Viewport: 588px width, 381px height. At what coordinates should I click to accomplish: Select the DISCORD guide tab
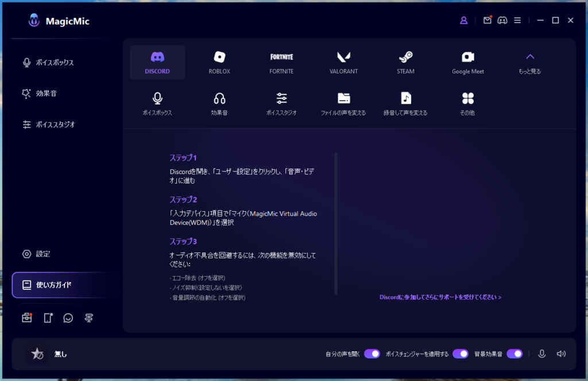pyautogui.click(x=157, y=63)
